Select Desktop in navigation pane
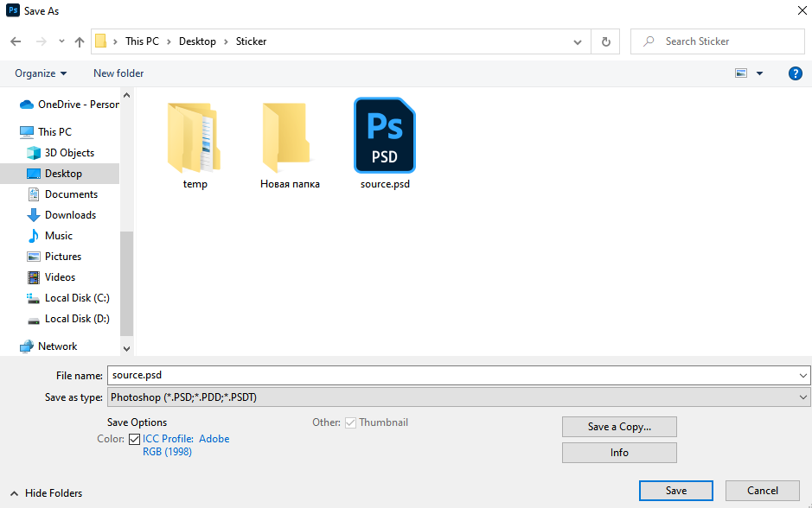The width and height of the screenshot is (812, 508). point(60,174)
